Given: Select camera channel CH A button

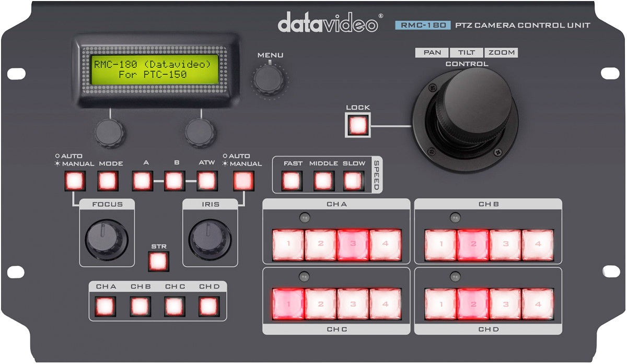Looking at the screenshot, I should click(106, 306).
